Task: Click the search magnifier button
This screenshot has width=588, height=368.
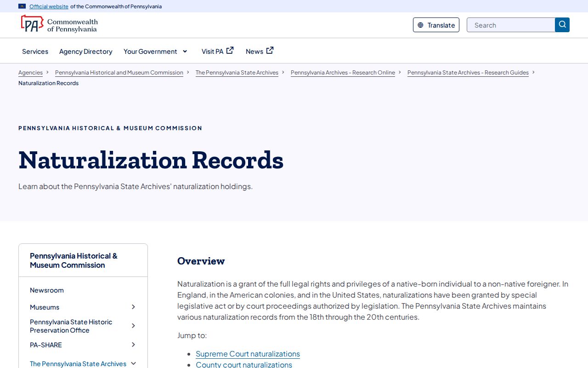Action: click(562, 25)
